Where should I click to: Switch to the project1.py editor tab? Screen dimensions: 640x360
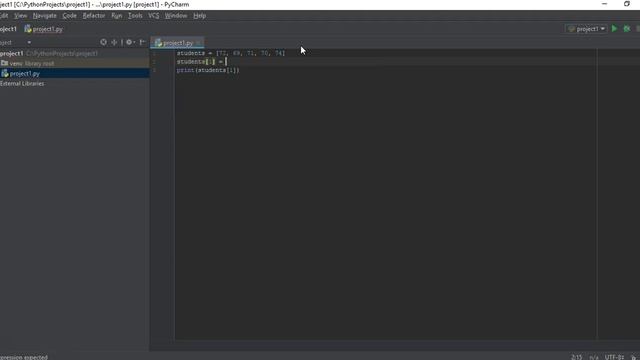[178, 43]
